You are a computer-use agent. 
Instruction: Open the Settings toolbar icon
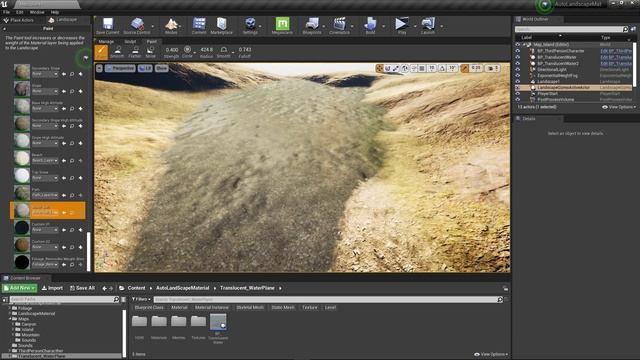250,26
